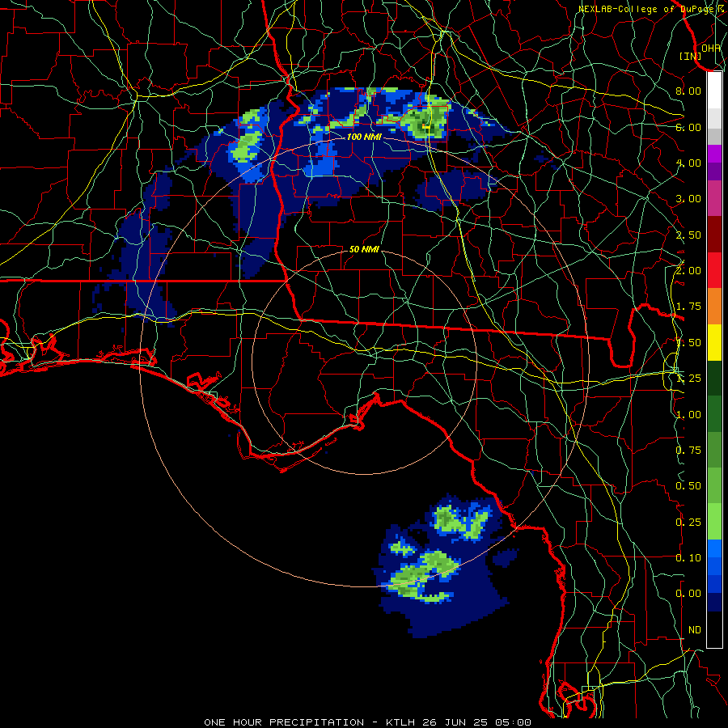
Task: Click the 4.00 legend value
Action: click(688, 163)
